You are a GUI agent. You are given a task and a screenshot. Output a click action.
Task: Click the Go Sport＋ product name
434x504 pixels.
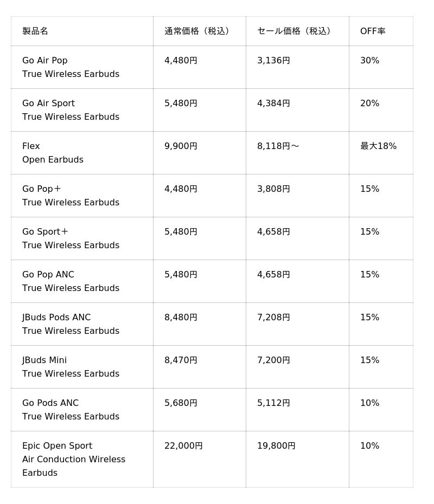pyautogui.click(x=45, y=232)
